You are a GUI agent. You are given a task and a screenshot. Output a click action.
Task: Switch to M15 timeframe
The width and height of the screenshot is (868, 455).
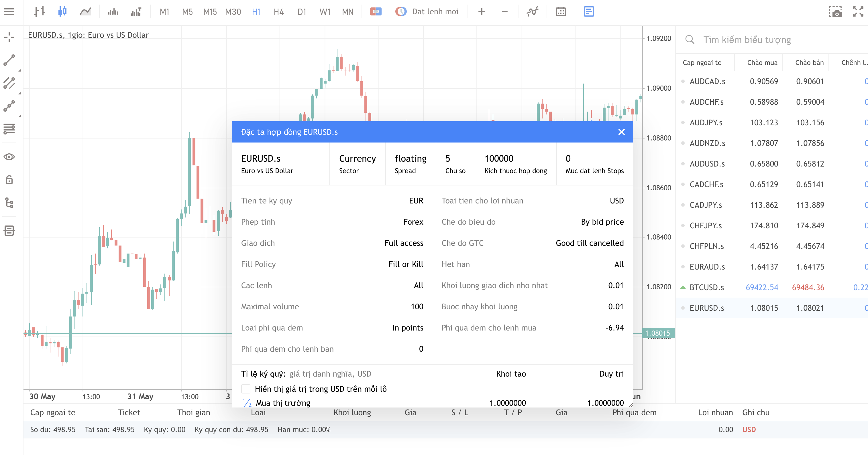(x=210, y=12)
